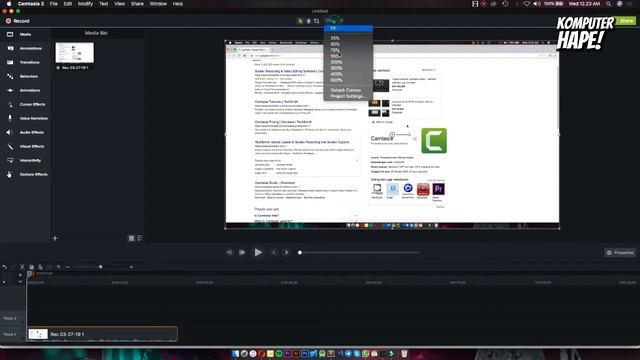This screenshot has height=360, width=640.
Task: Click the timeline playhead marker
Action: [x=30, y=274]
